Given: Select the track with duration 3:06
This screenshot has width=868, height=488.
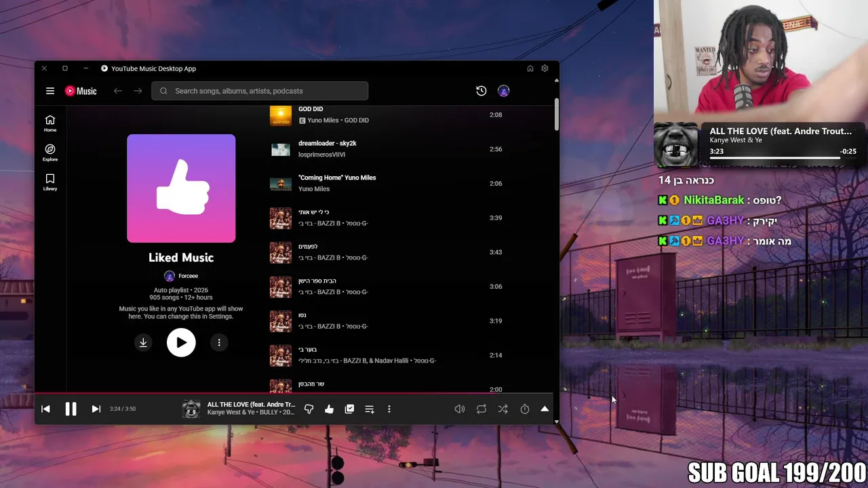Looking at the screenshot, I should 387,287.
